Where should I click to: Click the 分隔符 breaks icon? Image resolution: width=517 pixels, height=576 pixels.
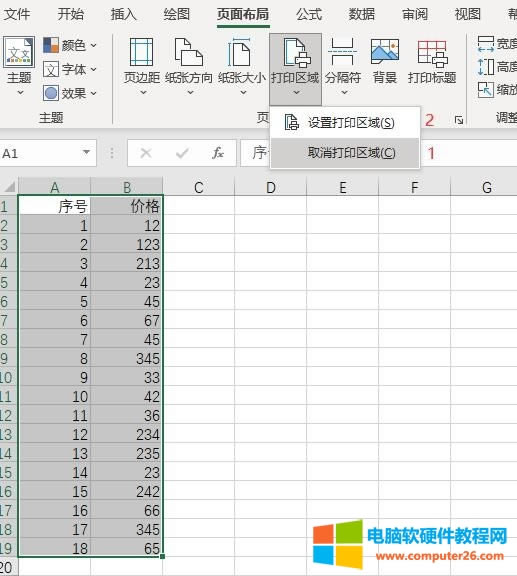(343, 53)
